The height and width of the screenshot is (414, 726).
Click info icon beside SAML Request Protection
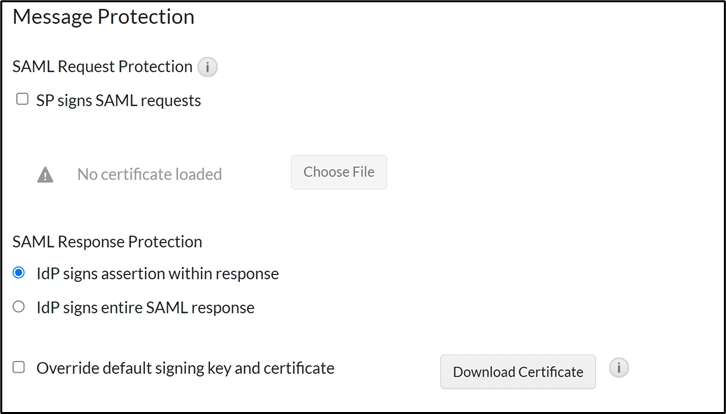[207, 68]
